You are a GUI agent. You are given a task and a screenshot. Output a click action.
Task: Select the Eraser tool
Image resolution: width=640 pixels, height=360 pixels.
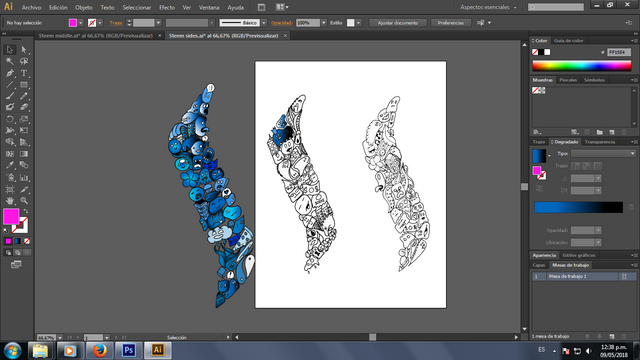tap(24, 107)
